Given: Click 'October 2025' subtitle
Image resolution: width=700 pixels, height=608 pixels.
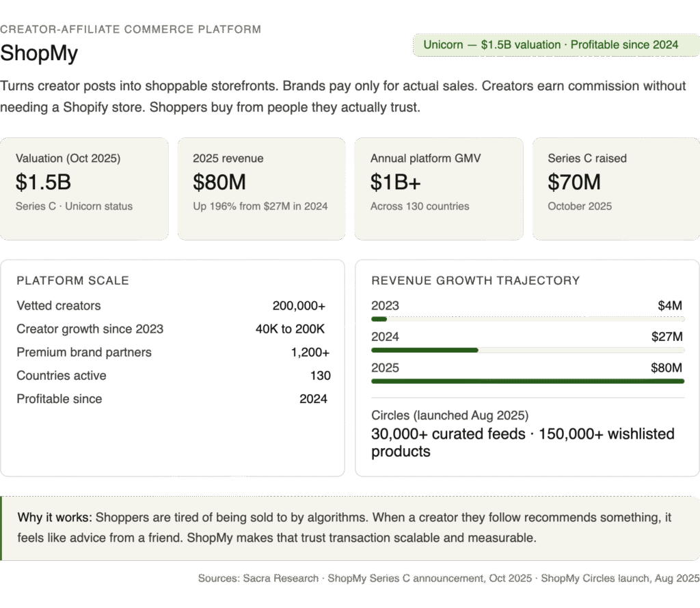Looking at the screenshot, I should click(x=580, y=206).
